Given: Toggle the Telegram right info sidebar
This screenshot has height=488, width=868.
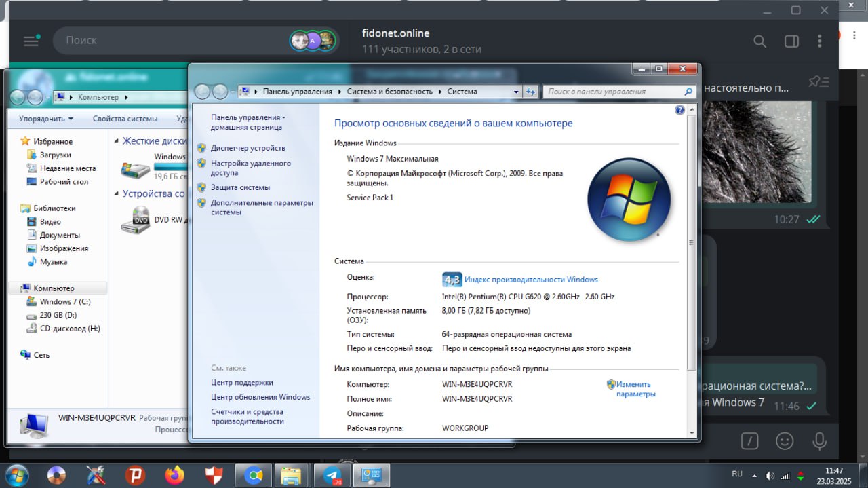Looking at the screenshot, I should click(x=791, y=41).
